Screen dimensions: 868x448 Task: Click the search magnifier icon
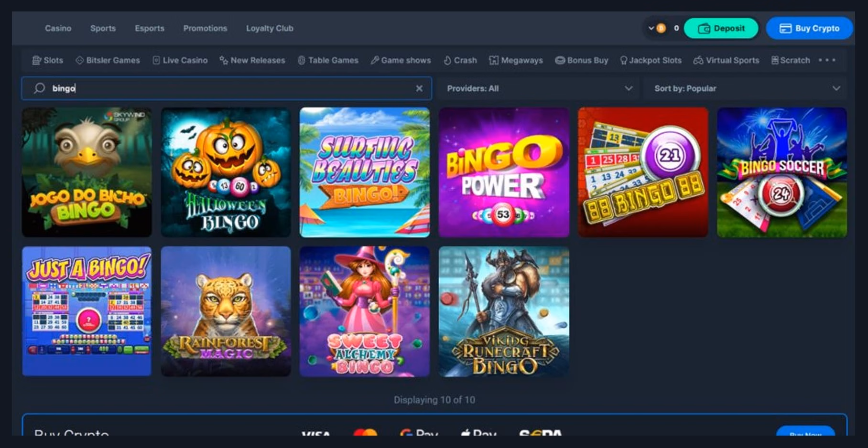(40, 88)
